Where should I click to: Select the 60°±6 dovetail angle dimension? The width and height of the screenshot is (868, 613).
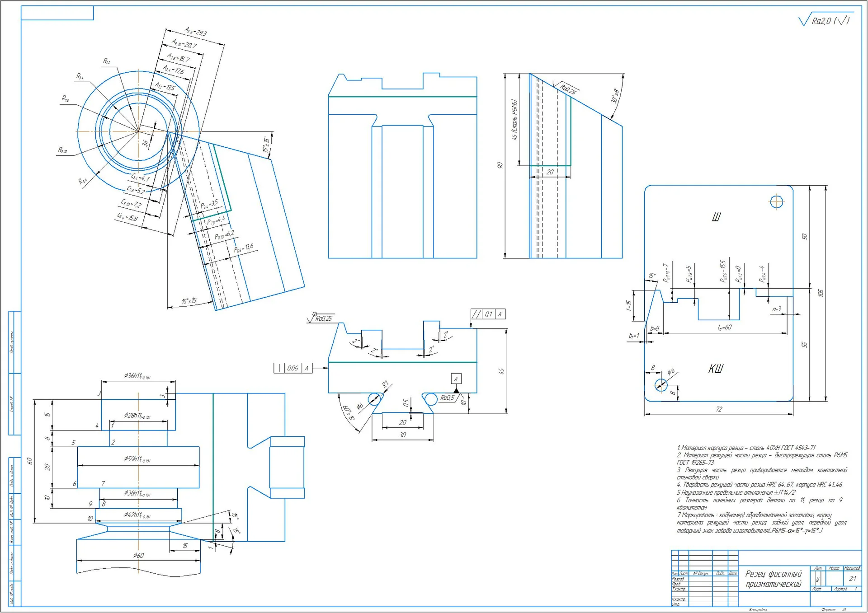point(348,413)
